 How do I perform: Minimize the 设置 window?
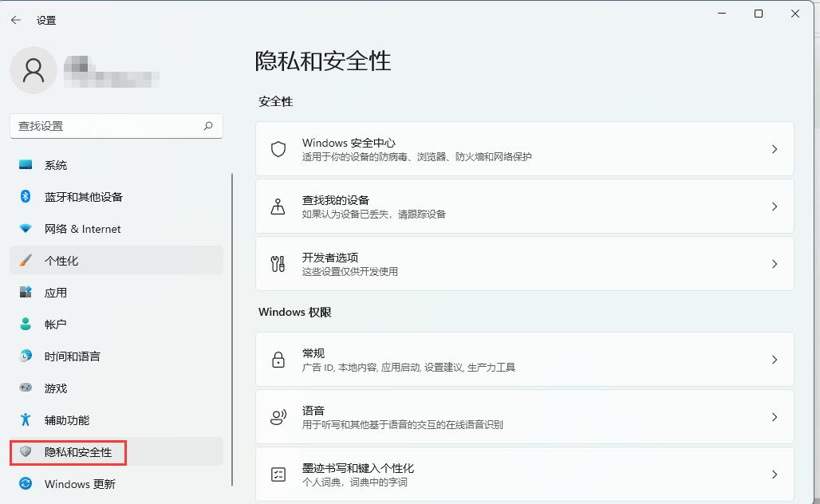(722, 14)
